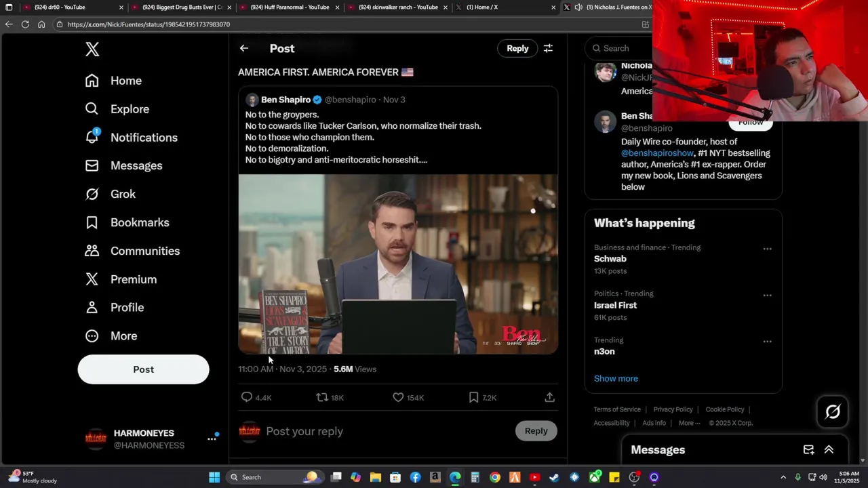868x488 pixels.
Task: Open options for Schwab trend
Action: pyautogui.click(x=767, y=249)
